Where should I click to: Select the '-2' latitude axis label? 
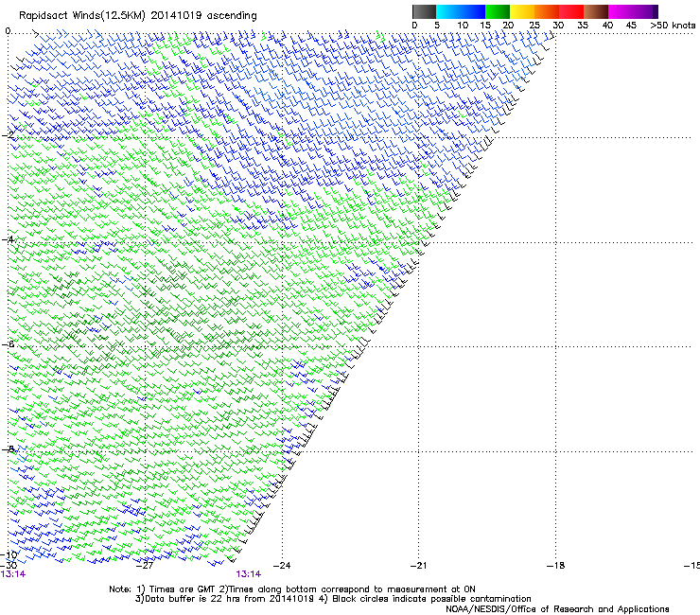[8, 135]
